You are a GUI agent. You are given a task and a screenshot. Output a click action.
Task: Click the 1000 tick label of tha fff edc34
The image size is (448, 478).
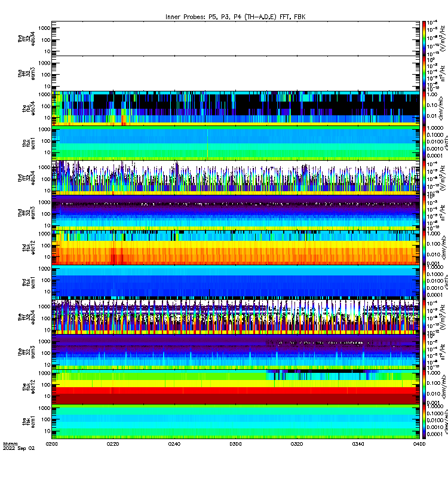(x=44, y=28)
